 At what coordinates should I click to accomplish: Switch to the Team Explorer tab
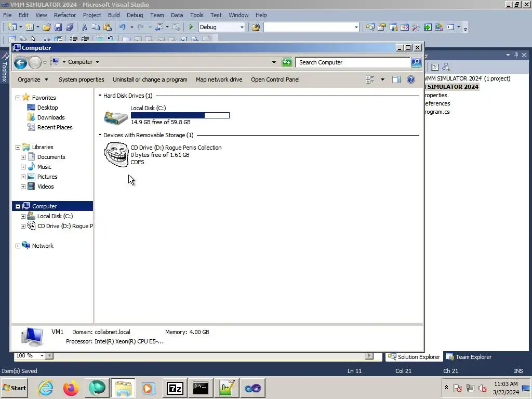pos(469,357)
